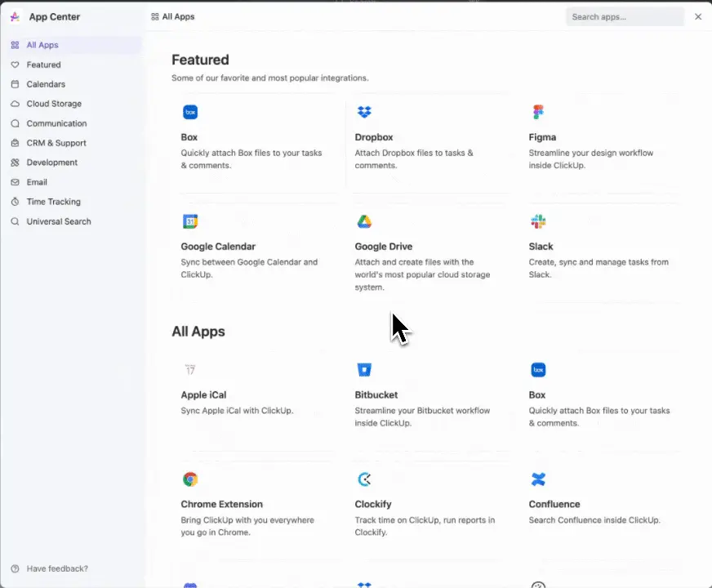Viewport: 712px width, 588px height.
Task: Click the Communication chat bubble icon
Action: 15,123
